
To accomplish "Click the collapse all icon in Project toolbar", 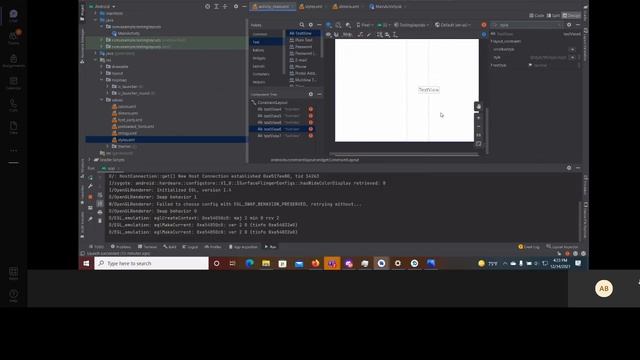I will (225, 7).
